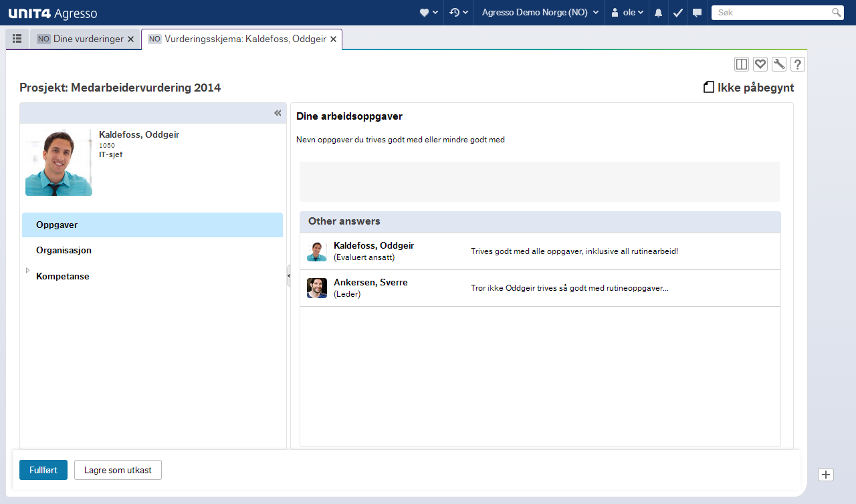This screenshot has height=504, width=856.
Task: Click the splitter collapse handle arrow
Action: [x=288, y=275]
